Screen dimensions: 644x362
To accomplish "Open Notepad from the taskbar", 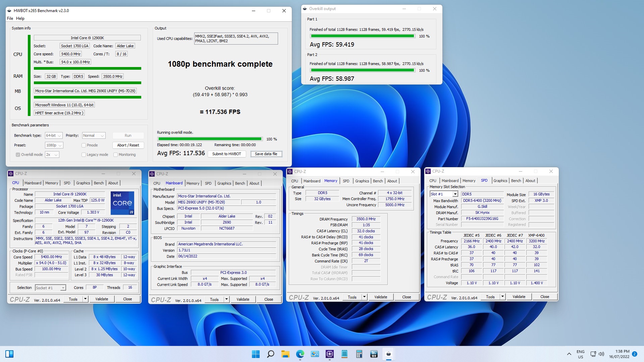I will [344, 354].
